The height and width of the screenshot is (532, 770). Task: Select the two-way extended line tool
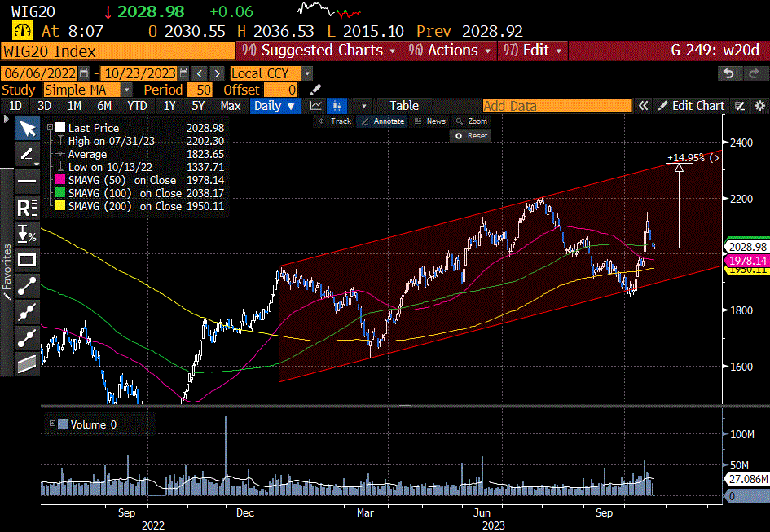click(x=27, y=312)
